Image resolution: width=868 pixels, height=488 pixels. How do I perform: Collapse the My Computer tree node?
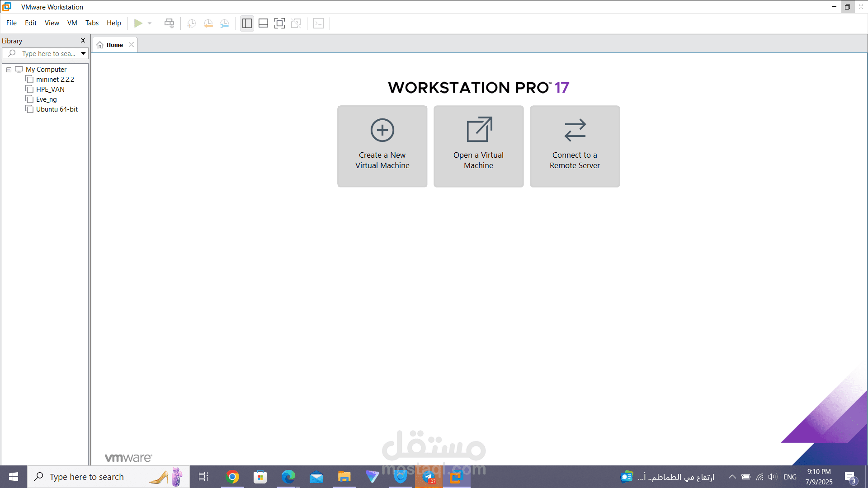click(x=9, y=70)
